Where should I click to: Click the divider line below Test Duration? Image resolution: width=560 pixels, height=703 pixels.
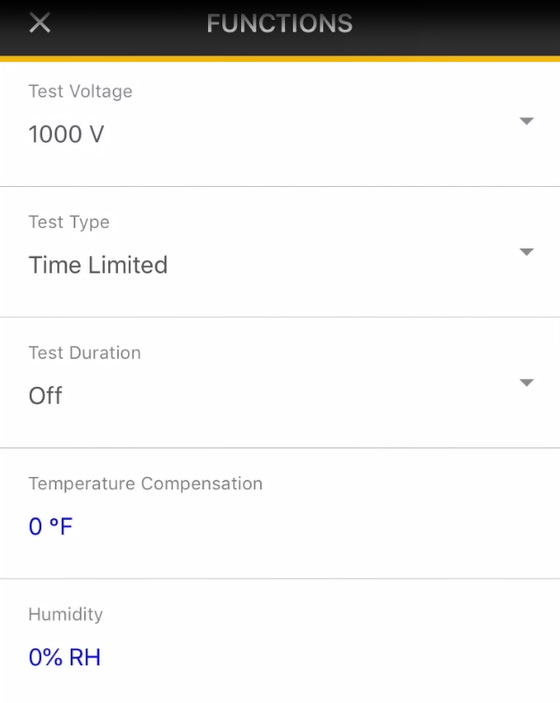pos(280,447)
